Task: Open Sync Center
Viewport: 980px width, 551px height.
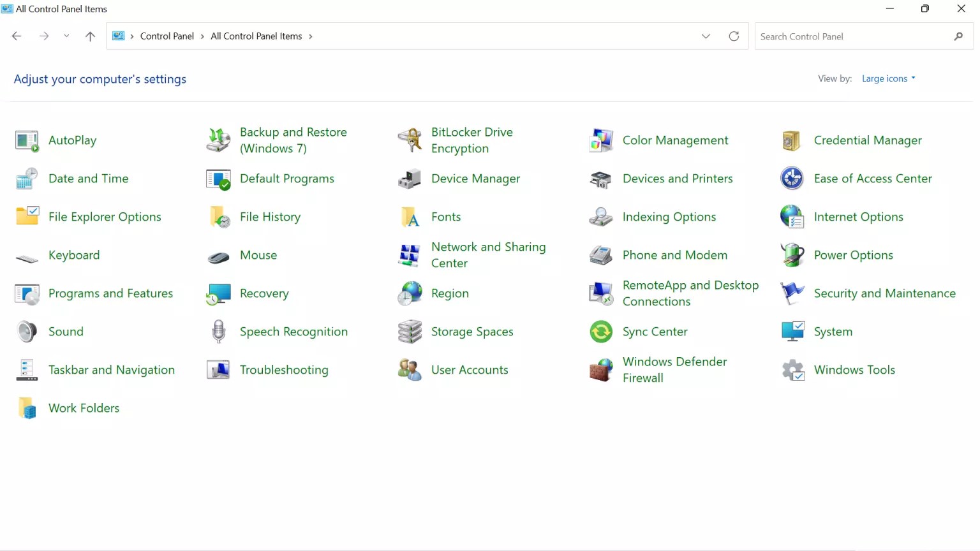Action: pos(655,332)
